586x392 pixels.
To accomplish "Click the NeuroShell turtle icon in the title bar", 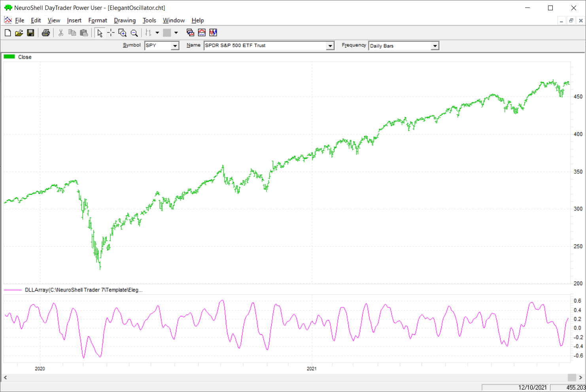I will [8, 8].
